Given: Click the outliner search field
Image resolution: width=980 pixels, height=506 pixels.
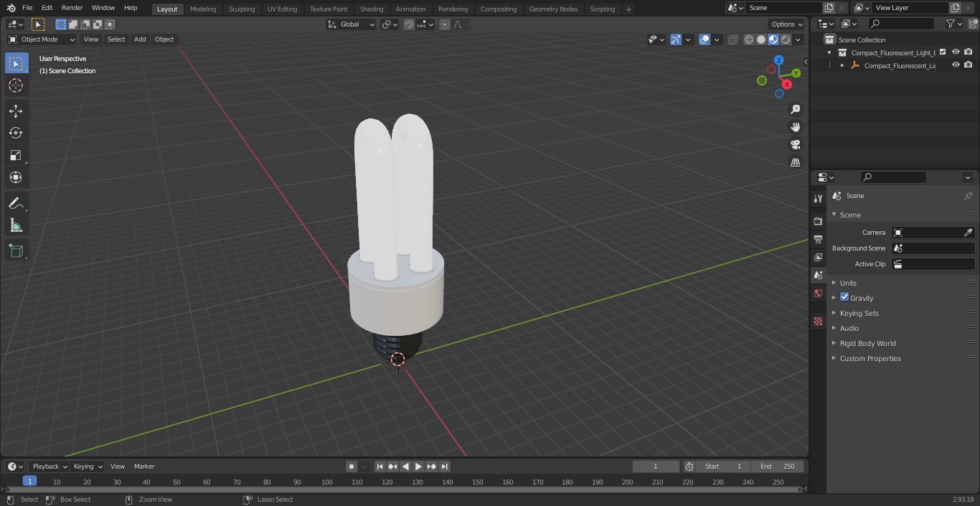Looking at the screenshot, I should click(900, 24).
